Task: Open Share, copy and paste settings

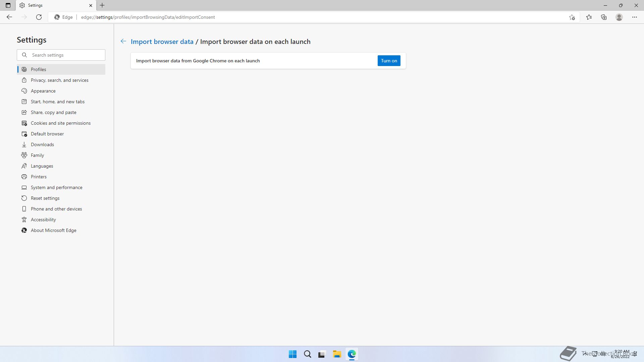Action: pos(61,112)
